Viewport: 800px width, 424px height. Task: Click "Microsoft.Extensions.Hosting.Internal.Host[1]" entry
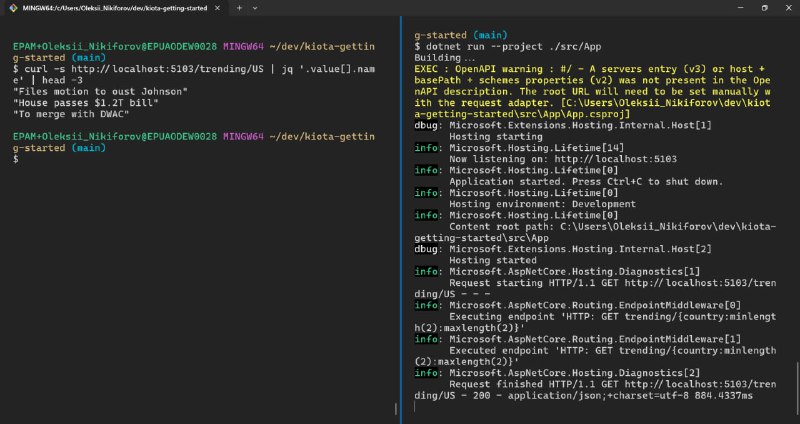pyautogui.click(x=580, y=126)
